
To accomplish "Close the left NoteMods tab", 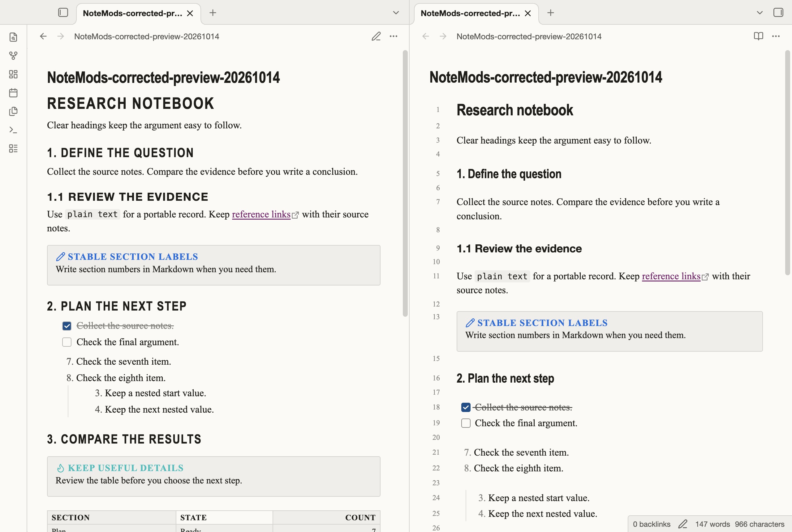I will pos(190,13).
